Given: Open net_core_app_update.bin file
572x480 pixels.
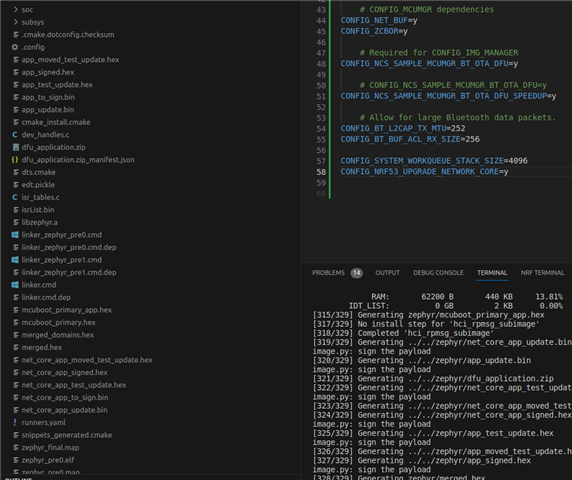Looking at the screenshot, I should pos(65,410).
